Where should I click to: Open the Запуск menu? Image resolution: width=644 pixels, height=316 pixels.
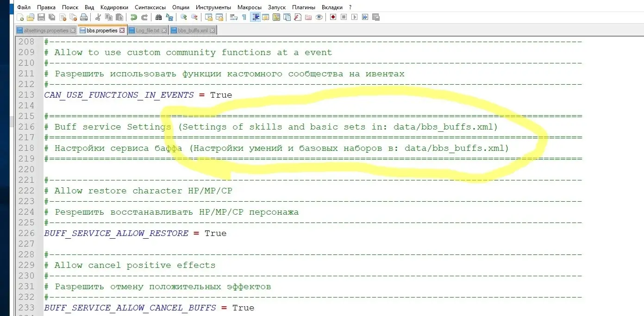tap(277, 7)
